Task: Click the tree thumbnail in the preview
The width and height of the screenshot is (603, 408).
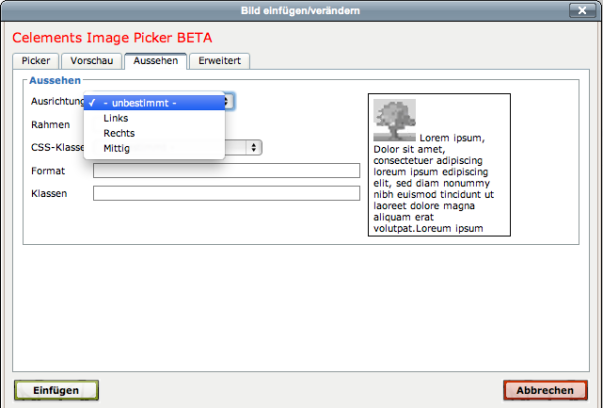Action: click(x=394, y=120)
